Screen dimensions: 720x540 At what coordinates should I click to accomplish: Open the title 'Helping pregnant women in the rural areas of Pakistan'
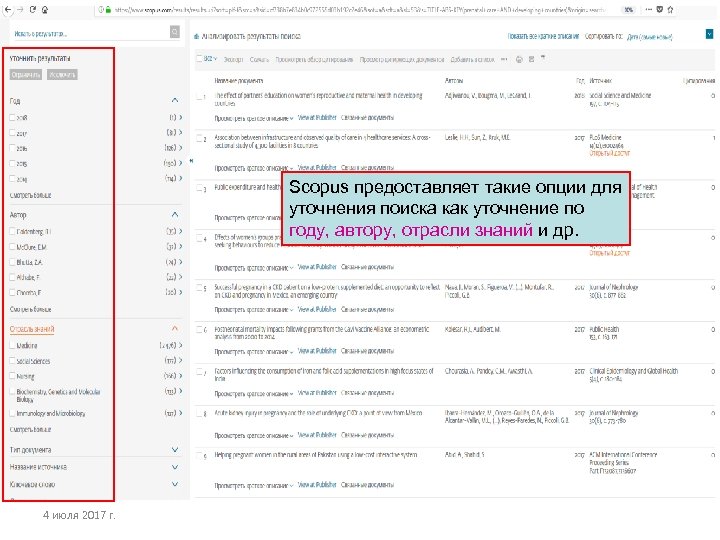coord(315,455)
